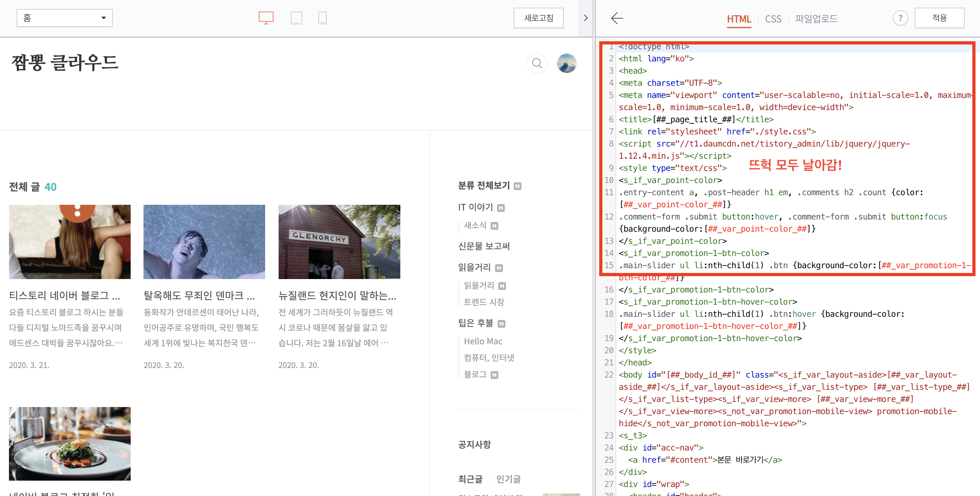This screenshot has height=496, width=980.
Task: Open subcategory 트렌드 시장
Action: click(x=484, y=302)
